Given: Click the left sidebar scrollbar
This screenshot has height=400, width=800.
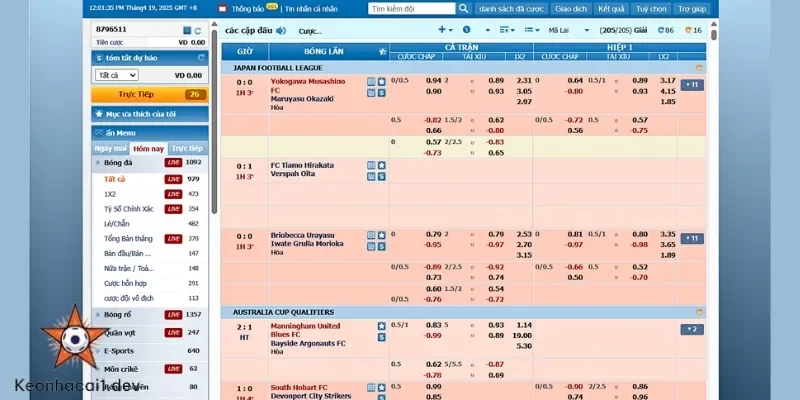Looking at the screenshot, I should pos(214,121).
